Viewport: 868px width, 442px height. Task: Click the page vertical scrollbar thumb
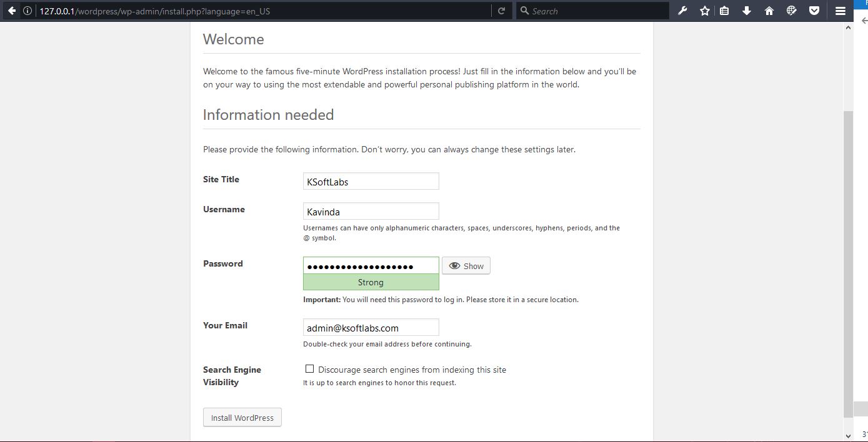[848, 264]
